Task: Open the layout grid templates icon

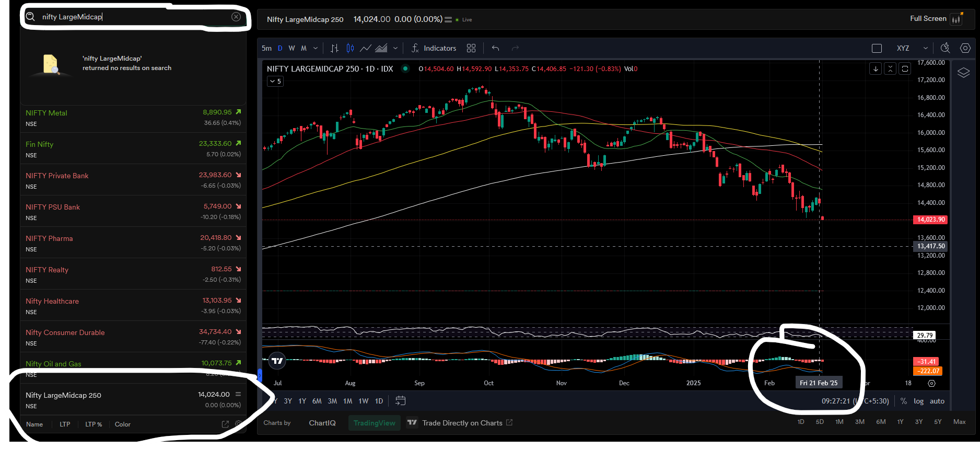Action: 471,48
